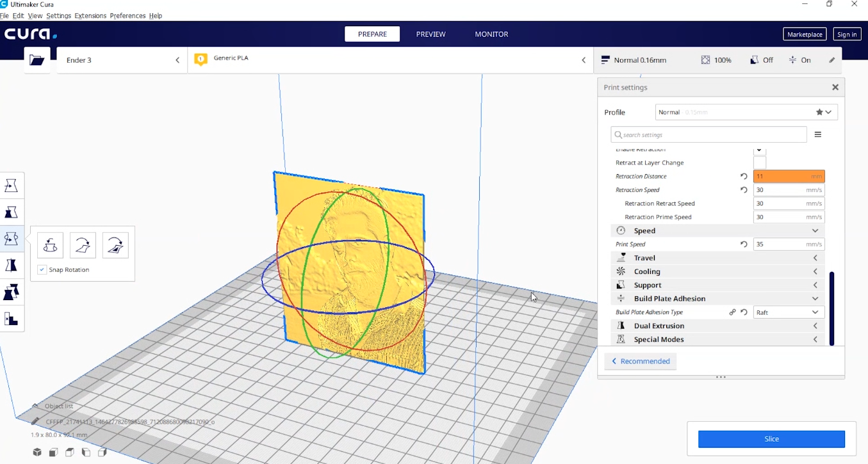
Task: Switch to top view cube
Action: pyautogui.click(x=70, y=452)
